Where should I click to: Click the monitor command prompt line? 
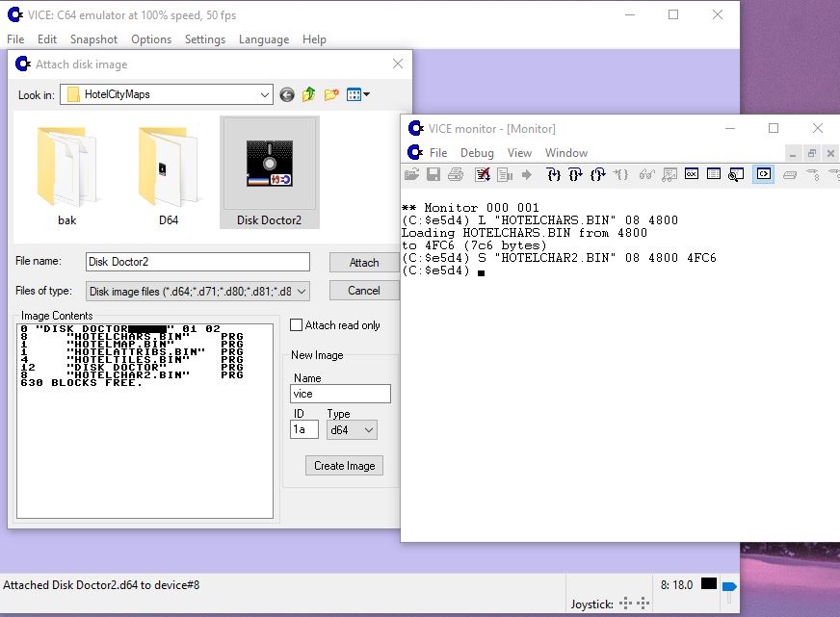[443, 270]
